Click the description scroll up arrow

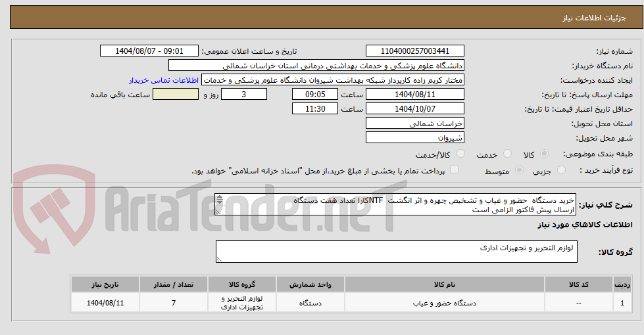(x=220, y=198)
